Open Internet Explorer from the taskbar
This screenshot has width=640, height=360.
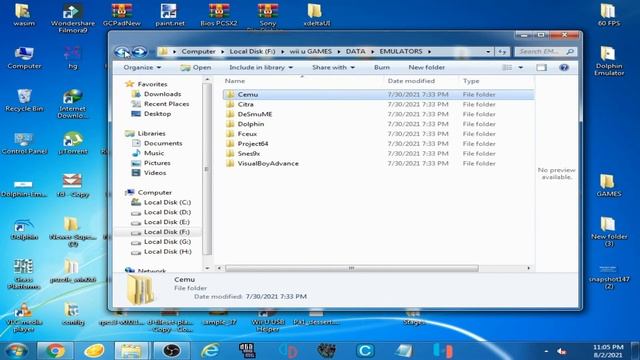point(210,351)
